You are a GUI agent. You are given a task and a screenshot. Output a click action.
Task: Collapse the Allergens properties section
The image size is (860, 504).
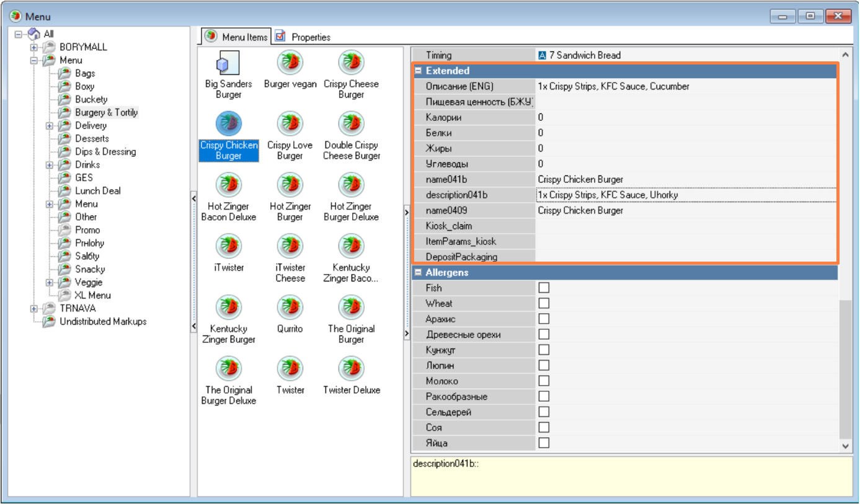pos(419,272)
